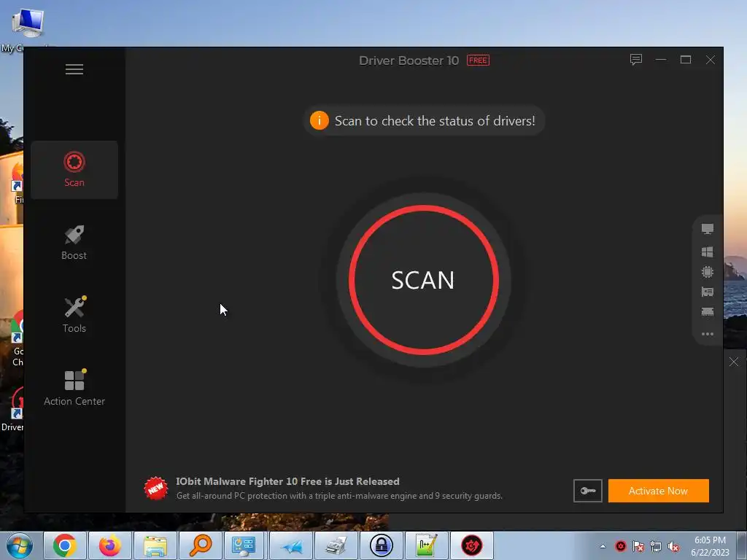Click the Show Desktop button at taskbar end
This screenshot has width=747, height=560.
pyautogui.click(x=742, y=545)
